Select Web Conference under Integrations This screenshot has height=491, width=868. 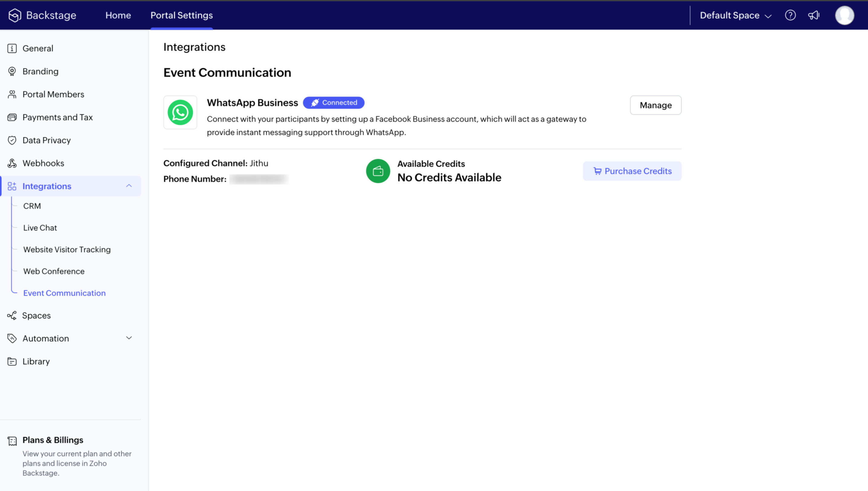[54, 271]
